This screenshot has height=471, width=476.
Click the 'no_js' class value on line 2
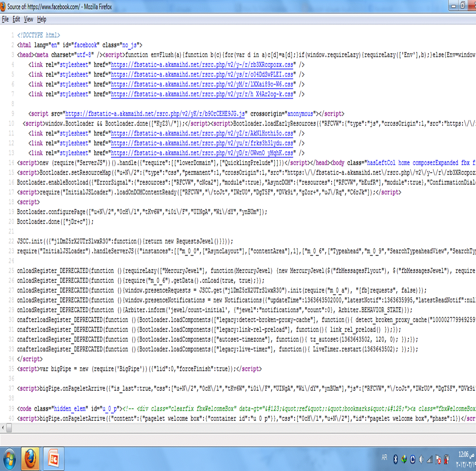tap(129, 45)
